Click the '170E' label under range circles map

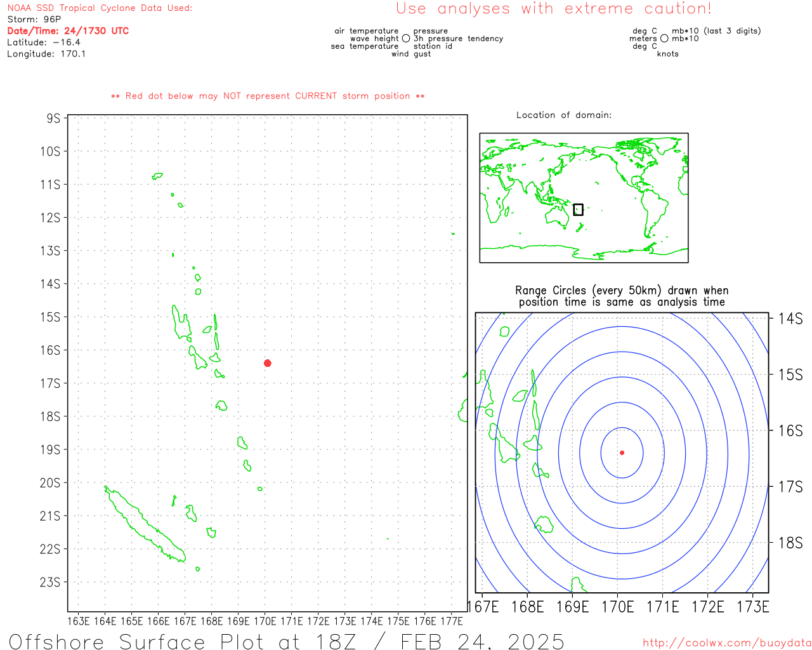pyautogui.click(x=618, y=607)
